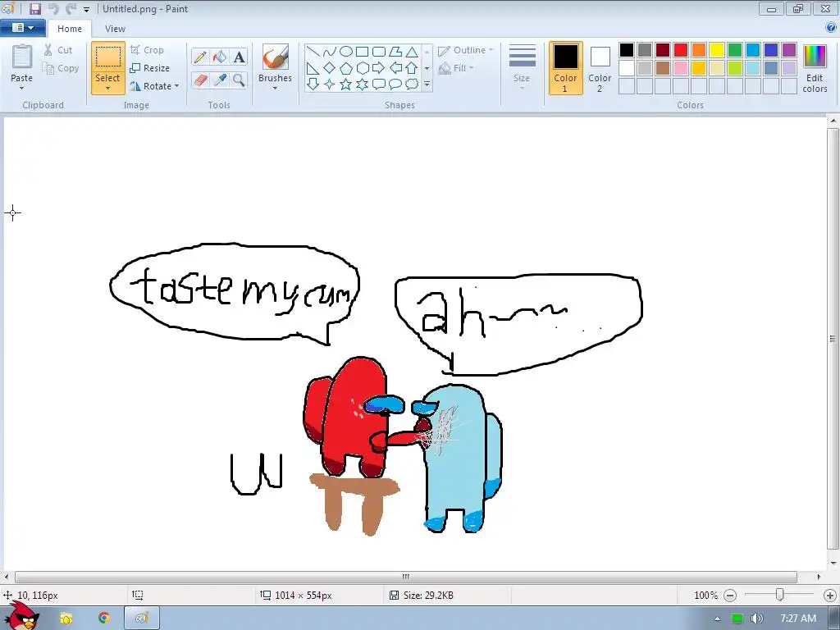
Task: Click the zoom in plus button
Action: (x=830, y=596)
